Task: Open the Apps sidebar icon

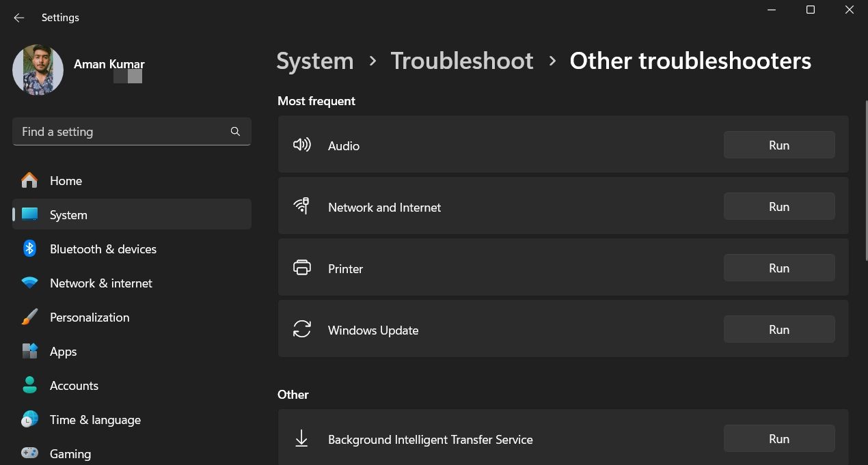Action: pyautogui.click(x=29, y=351)
